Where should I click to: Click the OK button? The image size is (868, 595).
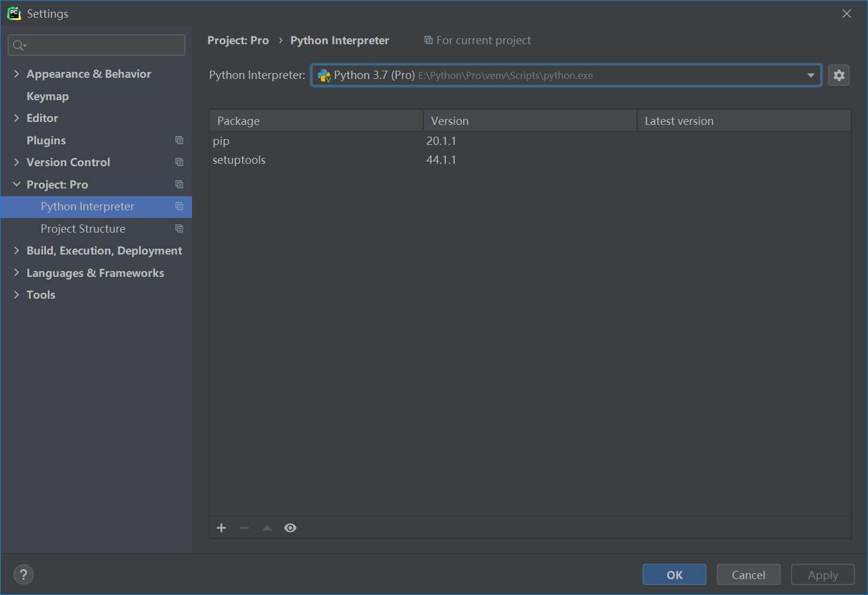[674, 574]
